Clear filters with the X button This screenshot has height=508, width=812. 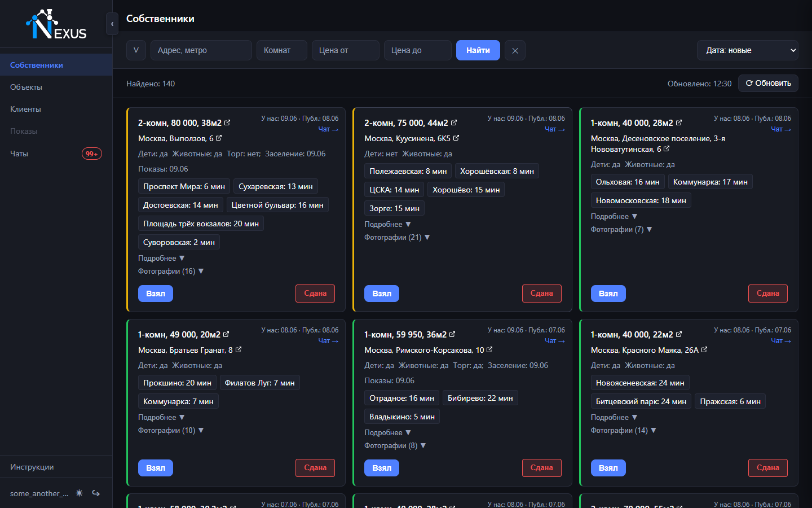[x=515, y=50]
